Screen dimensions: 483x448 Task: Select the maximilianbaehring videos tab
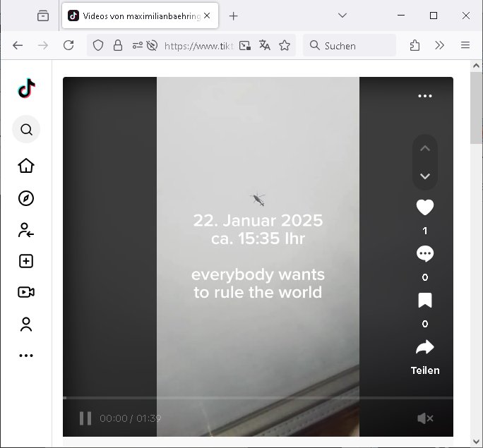pos(140,16)
